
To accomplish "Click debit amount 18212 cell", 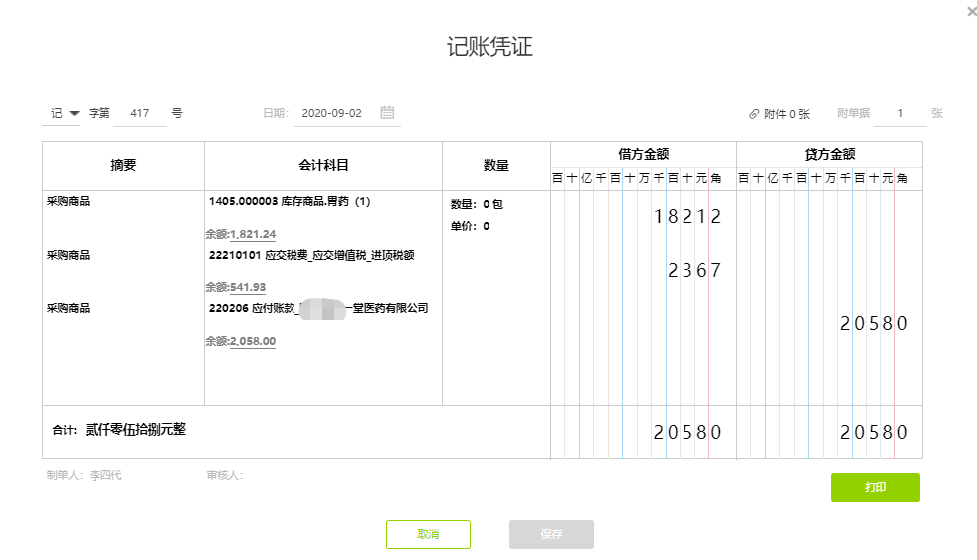I will tap(687, 217).
